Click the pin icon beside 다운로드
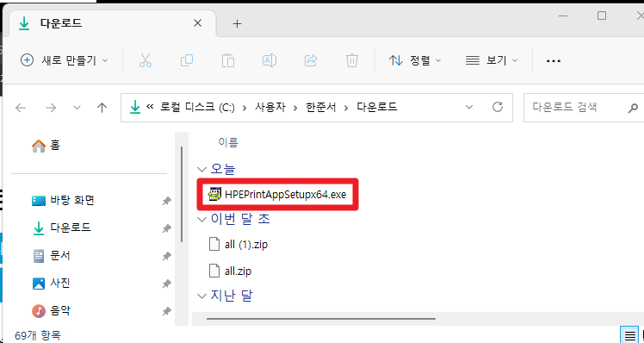 166,228
